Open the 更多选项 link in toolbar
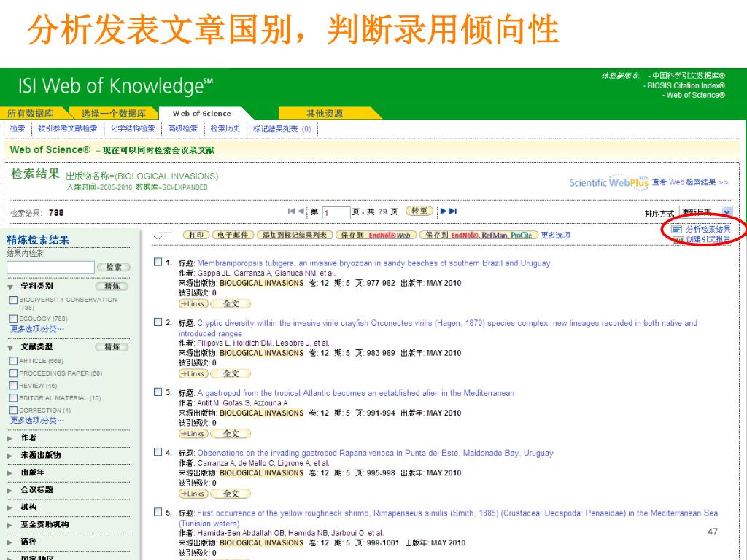Viewport: 747px width, 560px height. [555, 236]
